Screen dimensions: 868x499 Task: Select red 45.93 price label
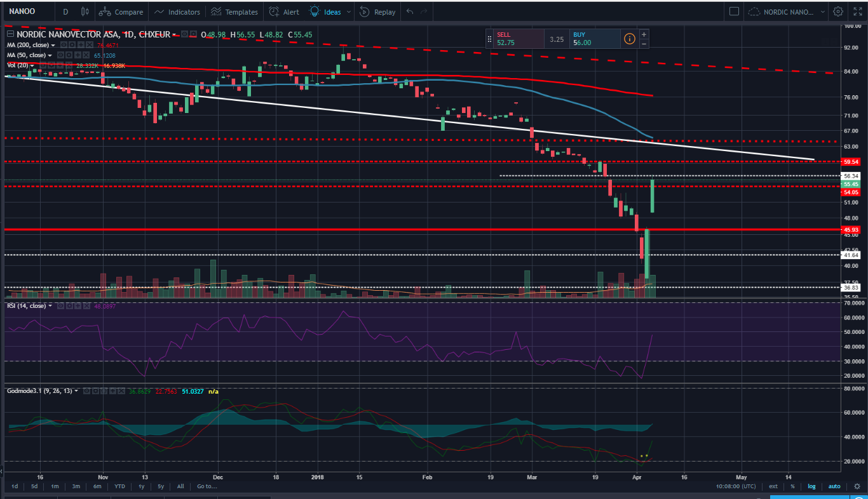coord(850,229)
